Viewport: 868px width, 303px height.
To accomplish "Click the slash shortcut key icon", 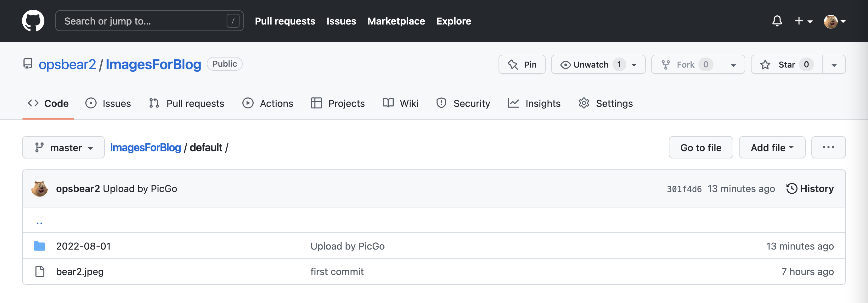I will coord(233,21).
